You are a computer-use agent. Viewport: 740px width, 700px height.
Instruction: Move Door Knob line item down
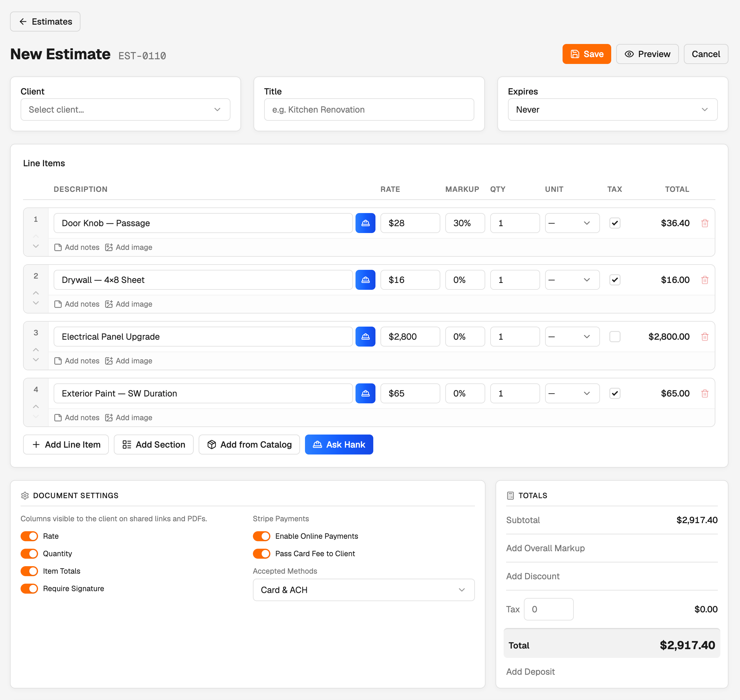36,246
